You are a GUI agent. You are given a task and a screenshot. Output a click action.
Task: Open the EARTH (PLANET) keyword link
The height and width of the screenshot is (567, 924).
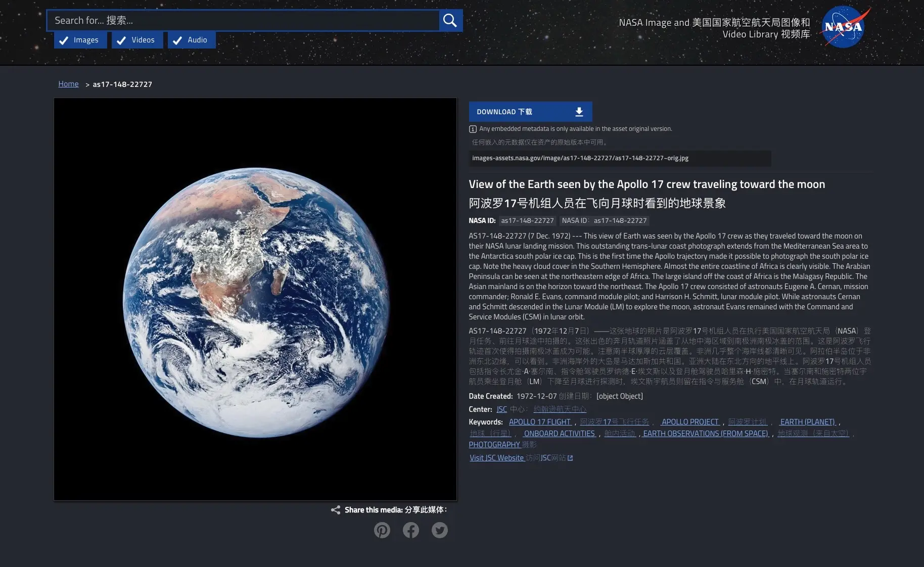(x=807, y=422)
